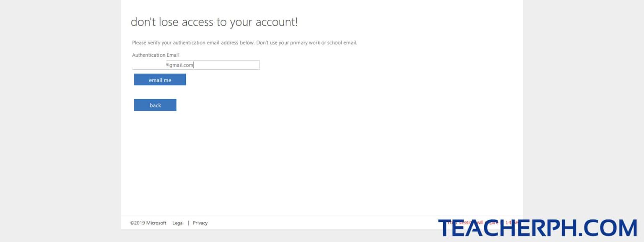
Task: Click the separator between Legal and Privacy
Action: click(189, 223)
